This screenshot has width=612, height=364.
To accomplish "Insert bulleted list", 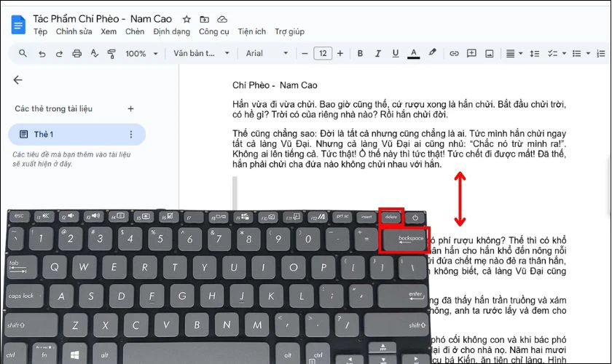I will [576, 53].
